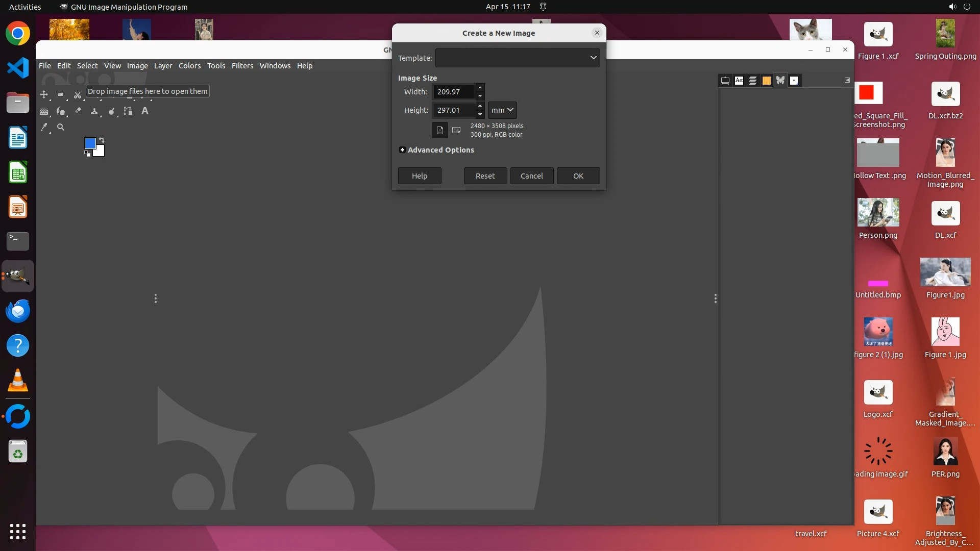This screenshot has height=551, width=980.
Task: Select the Color Picker eyedropper tool
Action: tap(44, 127)
